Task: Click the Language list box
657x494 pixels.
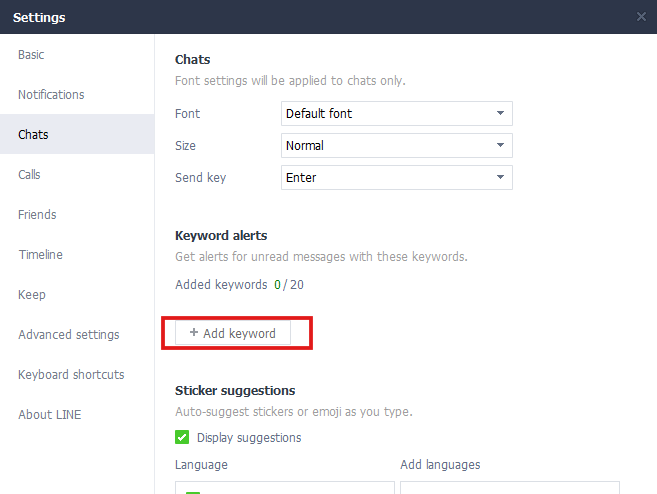Action: [285, 487]
